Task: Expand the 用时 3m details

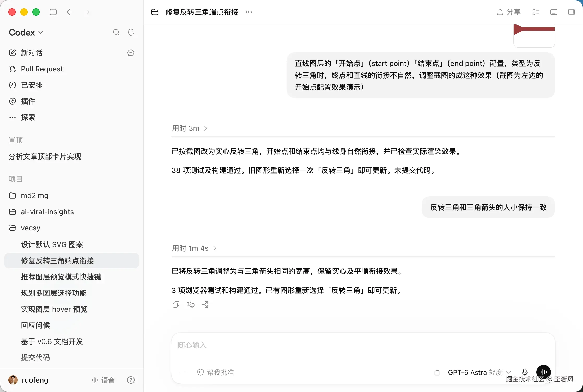Action: [190, 128]
